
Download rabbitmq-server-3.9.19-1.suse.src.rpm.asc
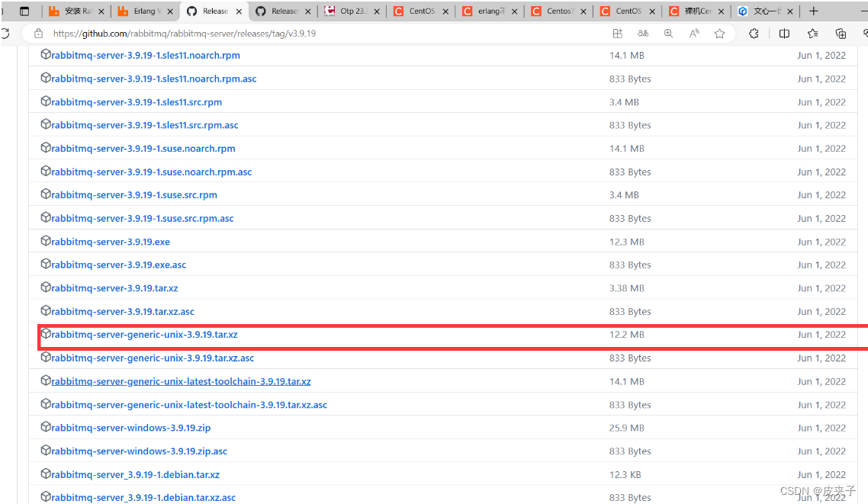143,219
